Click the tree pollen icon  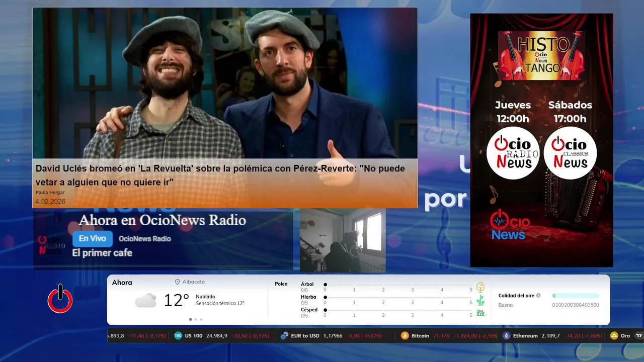pyautogui.click(x=480, y=287)
